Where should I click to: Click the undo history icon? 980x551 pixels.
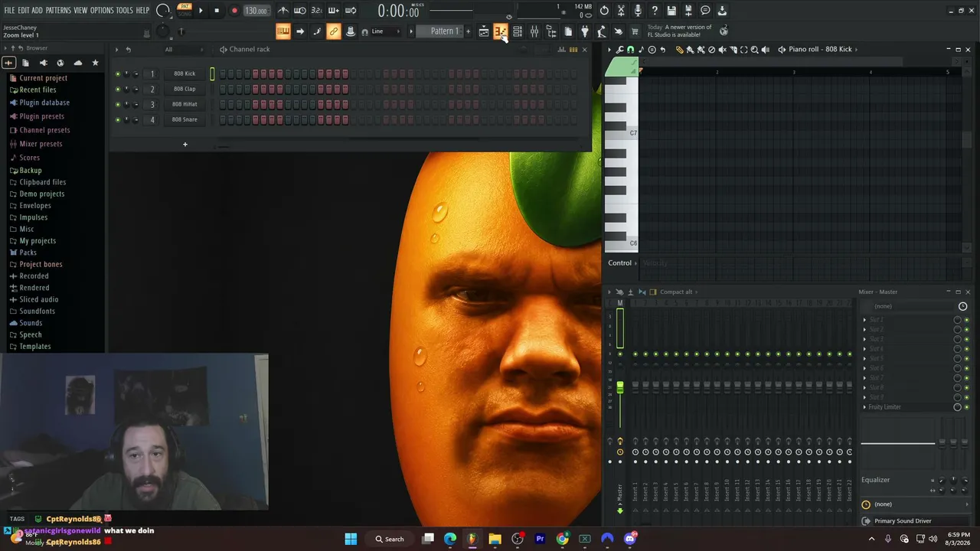pyautogui.click(x=604, y=11)
